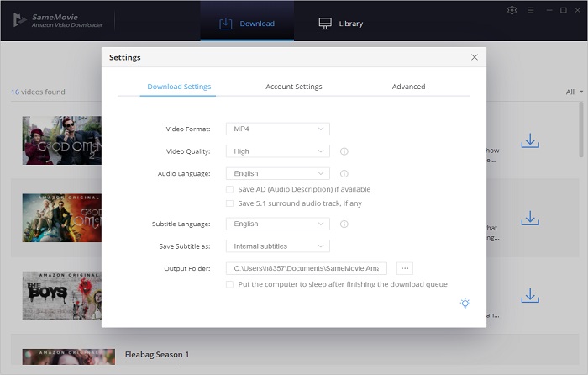Click download icon for The Boys row
Screen dimensions: 588x375
point(530,296)
